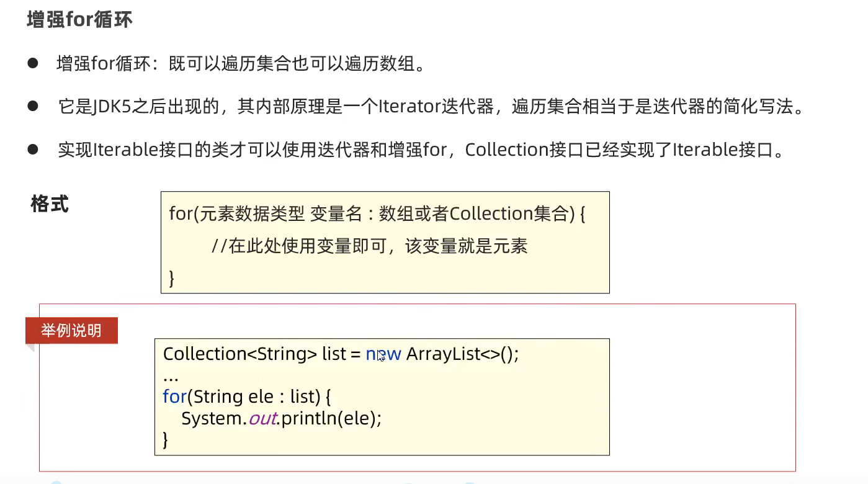Viewport: 868px width, 484px height.
Task: Click the 'ArrayList<>()' text
Action: coord(462,354)
